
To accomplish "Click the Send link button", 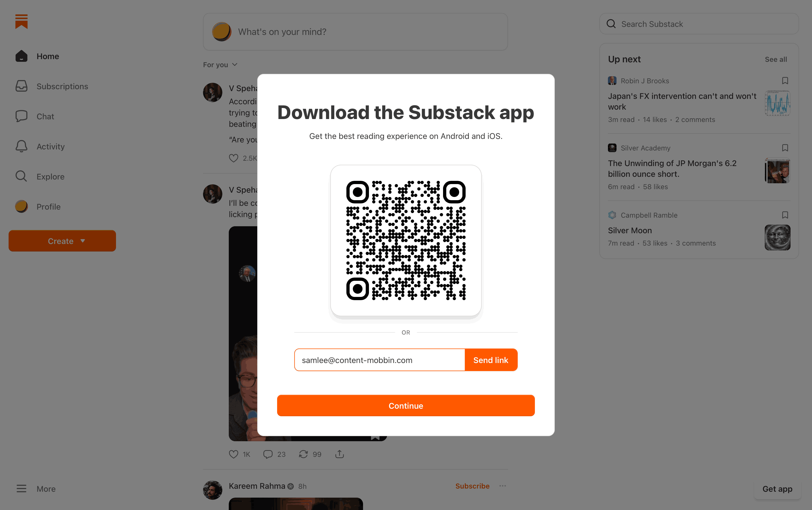I will [490, 360].
